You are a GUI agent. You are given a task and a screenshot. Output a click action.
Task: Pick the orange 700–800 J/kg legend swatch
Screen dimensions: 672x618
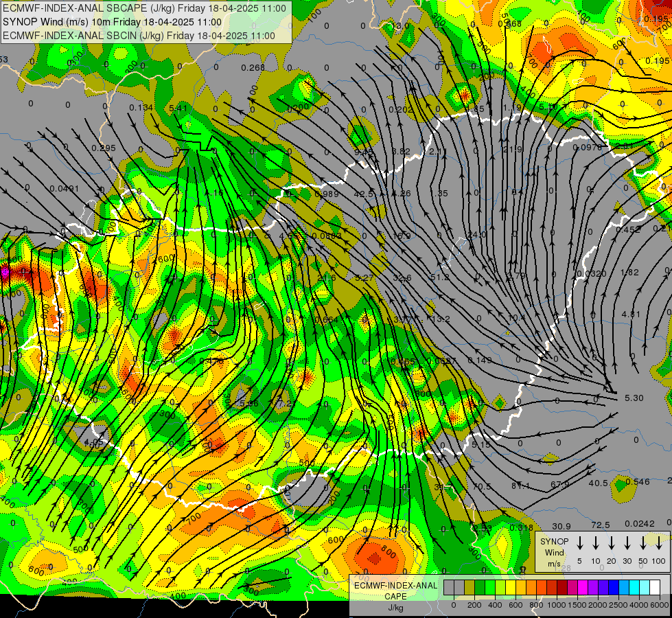[x=531, y=588]
